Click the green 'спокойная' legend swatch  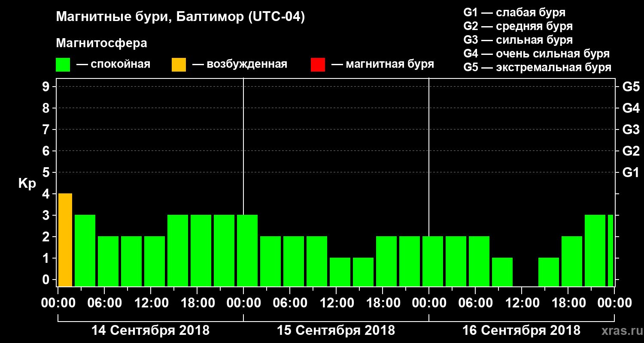pos(63,65)
